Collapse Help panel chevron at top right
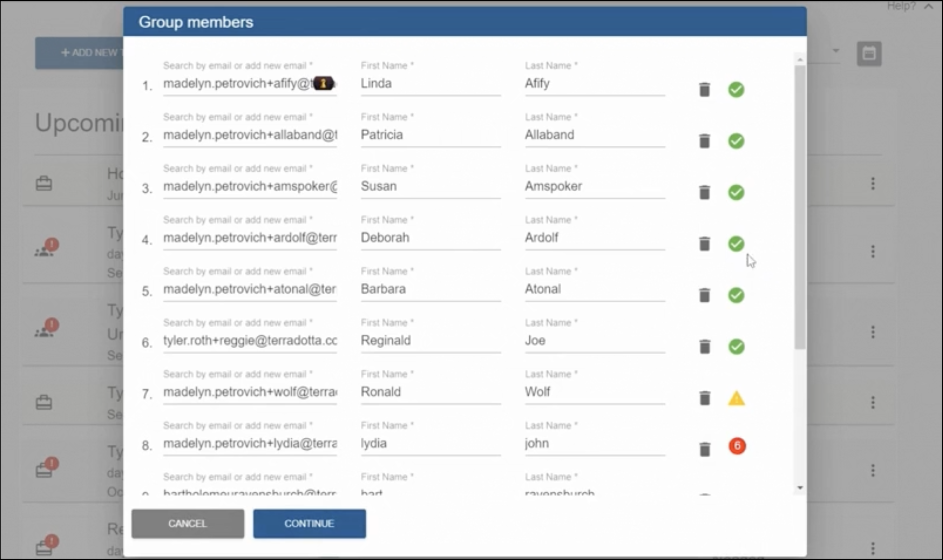Image resolution: width=943 pixels, height=560 pixels. (929, 6)
